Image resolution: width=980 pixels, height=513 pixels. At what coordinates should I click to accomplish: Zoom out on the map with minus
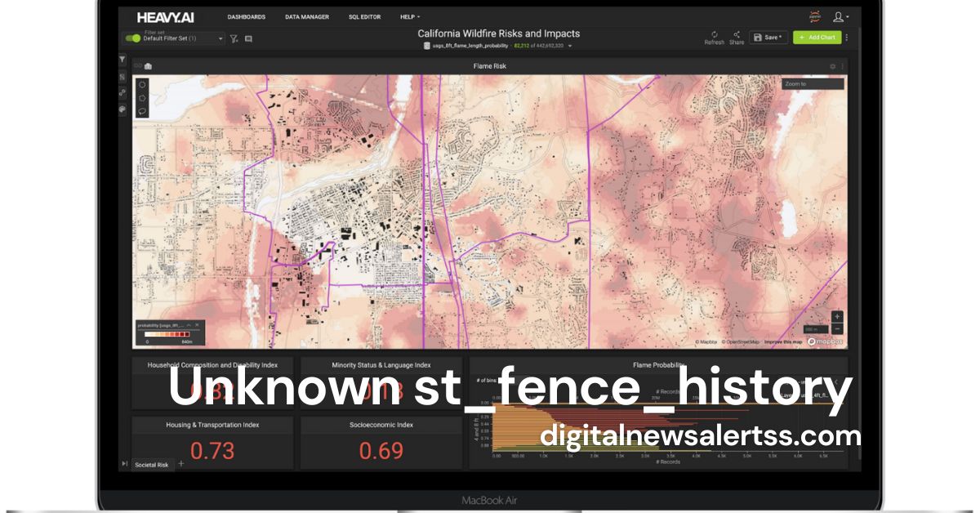click(x=837, y=328)
